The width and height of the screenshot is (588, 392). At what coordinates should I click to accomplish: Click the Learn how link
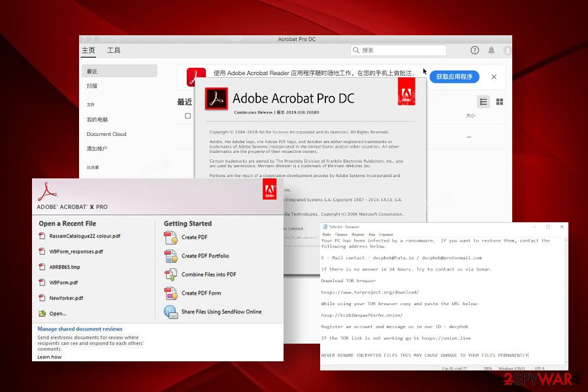(50, 357)
